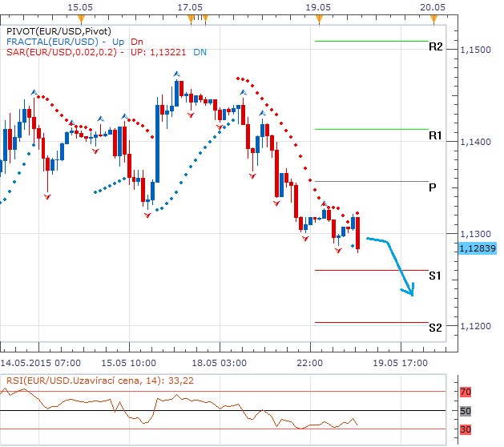
Task: Click the RSI 50 midline level label
Action: tap(466, 411)
